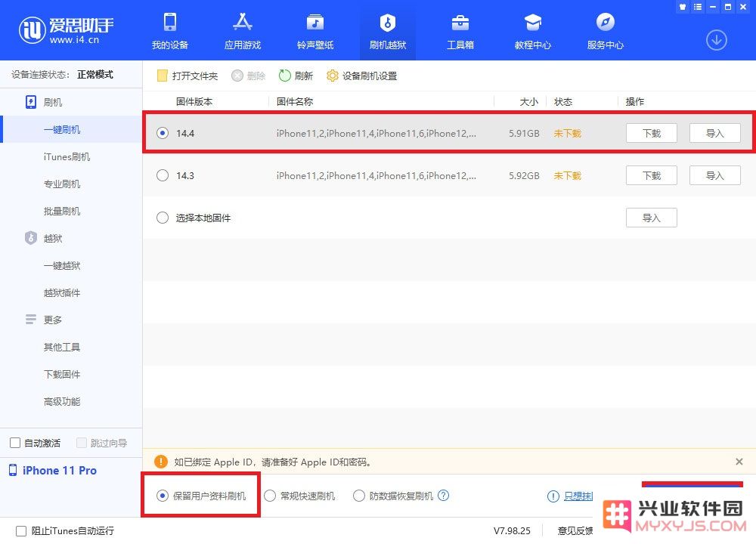Open 刷机越狱 flash and jailbreak tab
Image resolution: width=756 pixels, height=544 pixels.
[x=388, y=31]
